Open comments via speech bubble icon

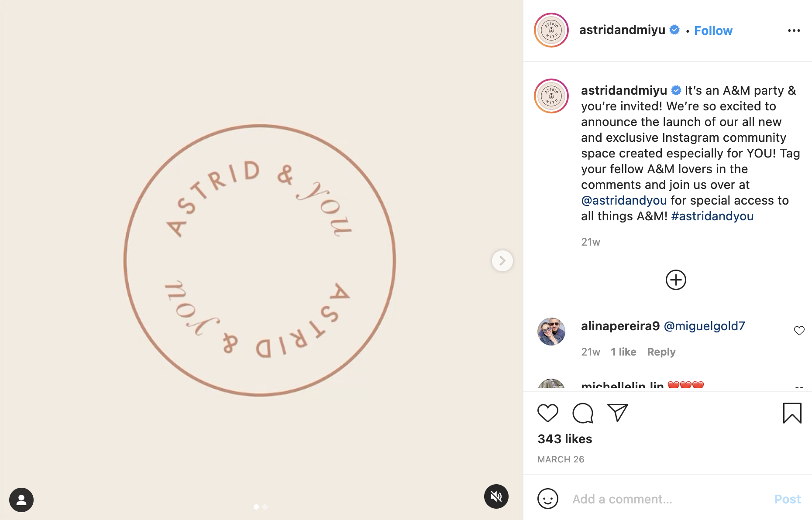click(583, 413)
